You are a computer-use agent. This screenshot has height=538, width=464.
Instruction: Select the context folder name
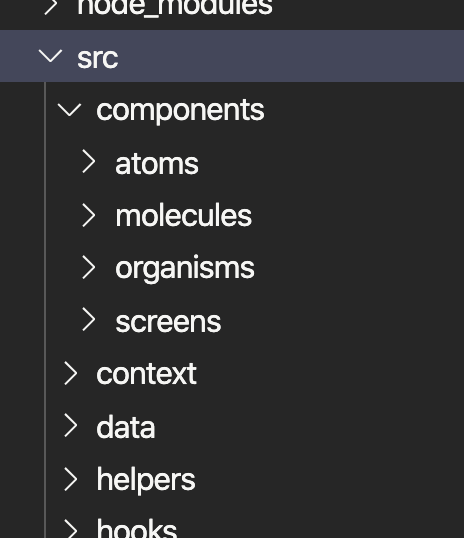146,373
